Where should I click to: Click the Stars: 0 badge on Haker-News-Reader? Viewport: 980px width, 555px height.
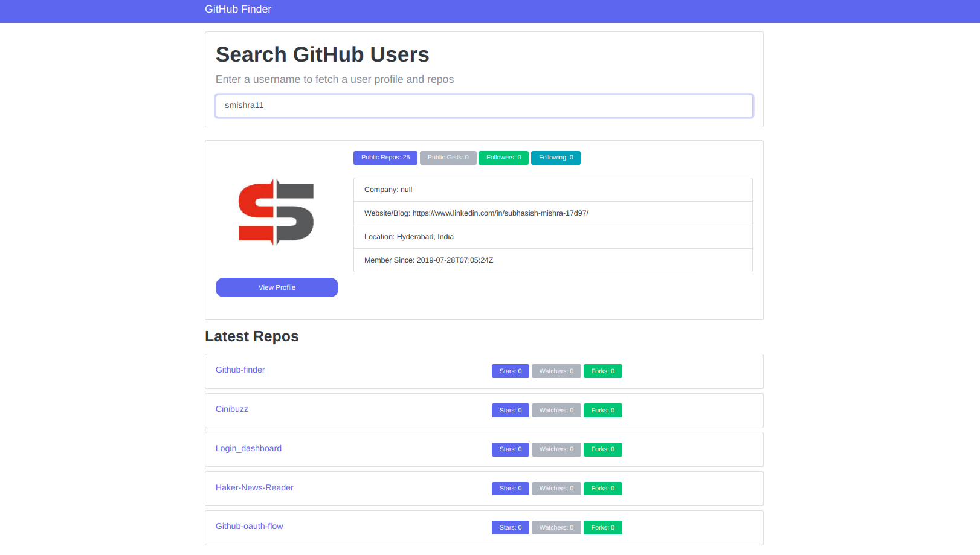(510, 488)
